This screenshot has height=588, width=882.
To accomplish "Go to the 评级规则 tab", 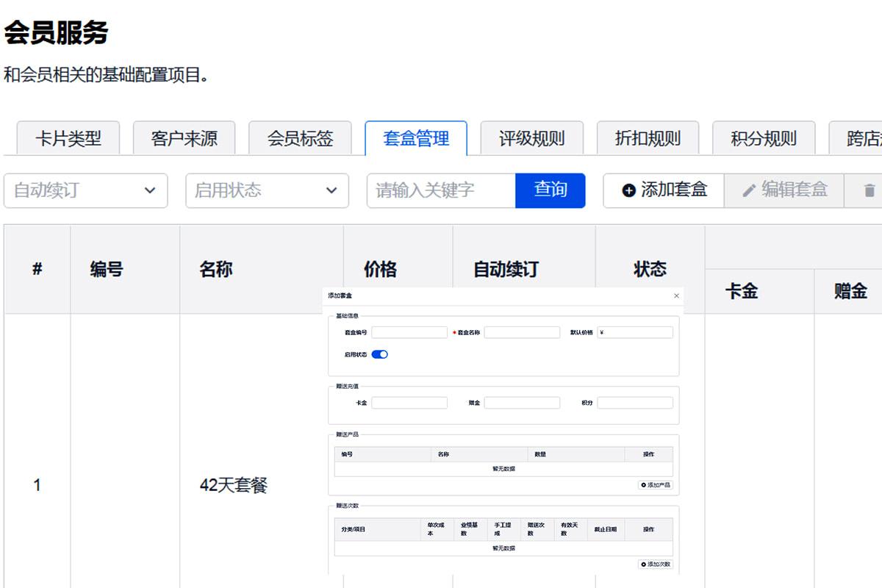I will coord(531,138).
